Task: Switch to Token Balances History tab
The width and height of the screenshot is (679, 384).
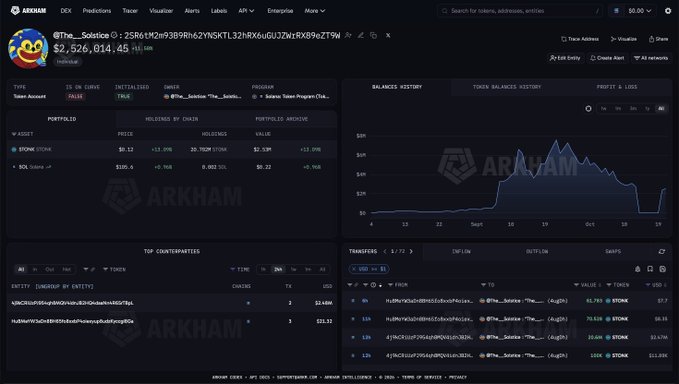Action: [507, 87]
